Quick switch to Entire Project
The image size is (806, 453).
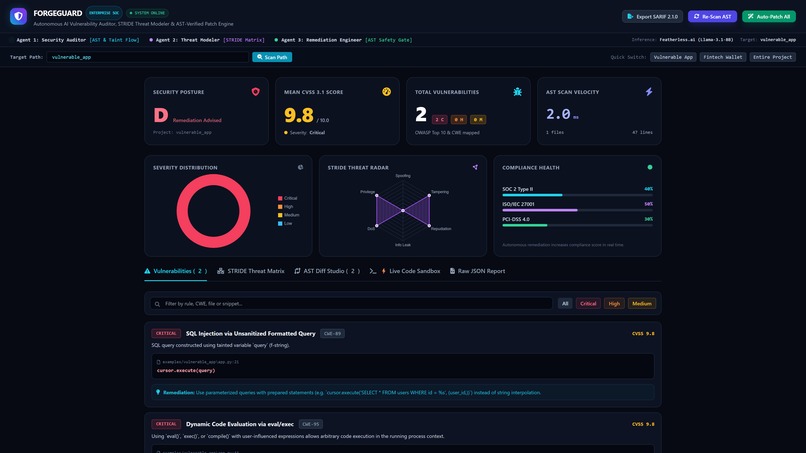tap(773, 57)
